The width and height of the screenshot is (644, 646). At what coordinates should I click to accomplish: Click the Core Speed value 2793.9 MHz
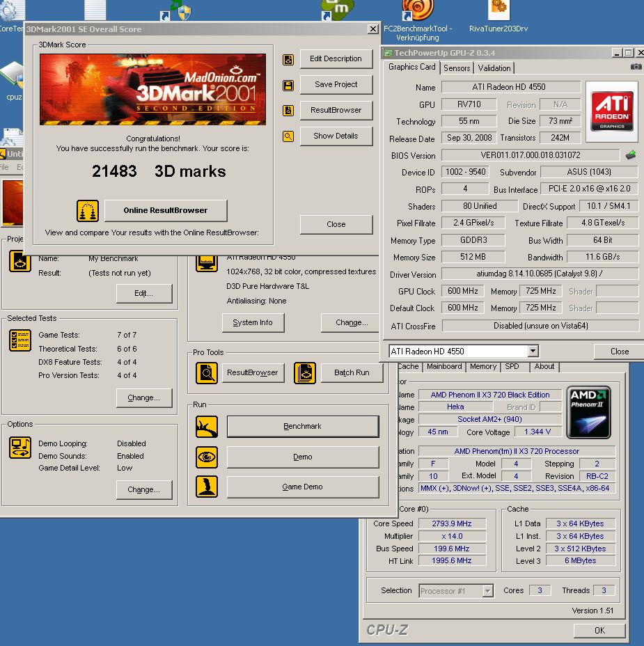[x=452, y=523]
